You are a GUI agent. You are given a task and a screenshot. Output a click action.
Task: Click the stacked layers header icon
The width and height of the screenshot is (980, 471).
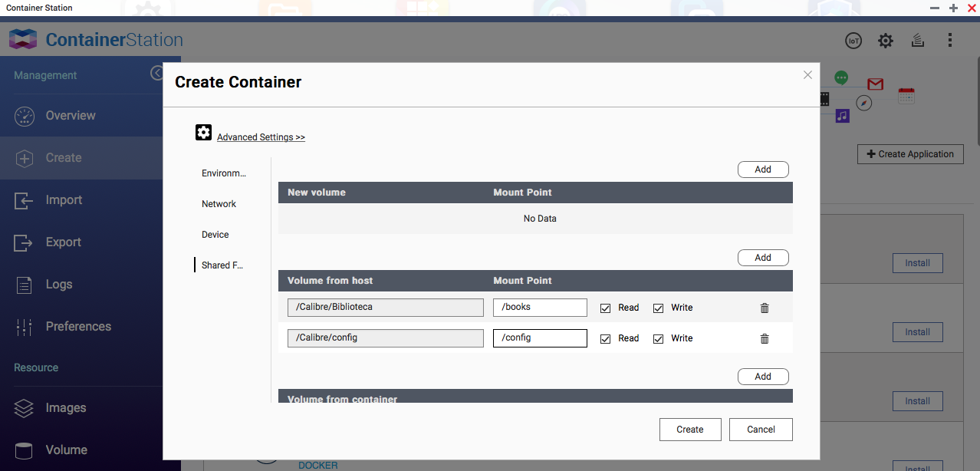click(x=917, y=41)
